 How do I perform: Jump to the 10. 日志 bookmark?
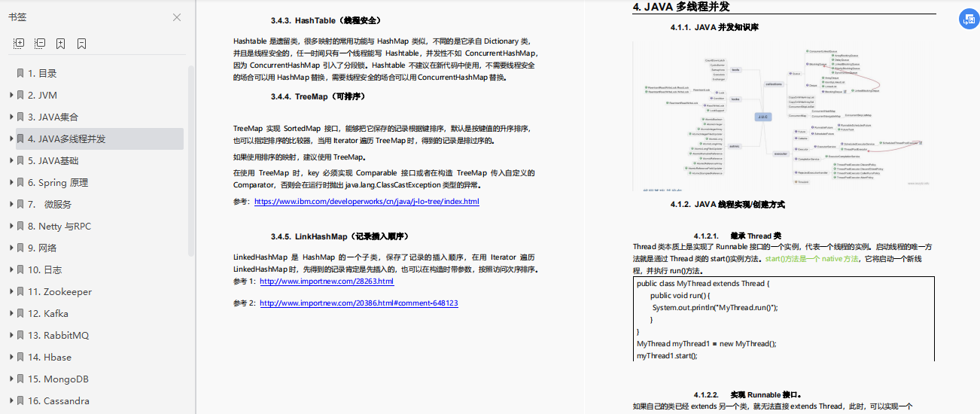point(44,269)
